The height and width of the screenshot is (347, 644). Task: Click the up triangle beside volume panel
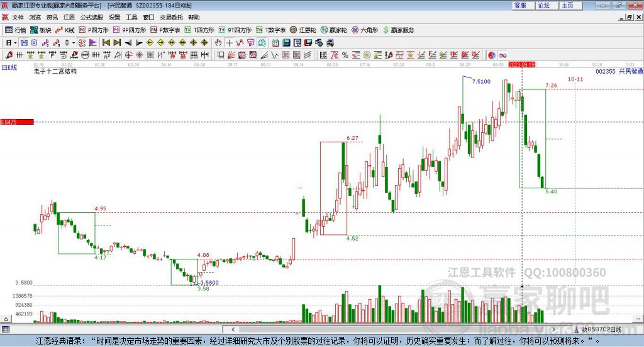(x=6, y=319)
